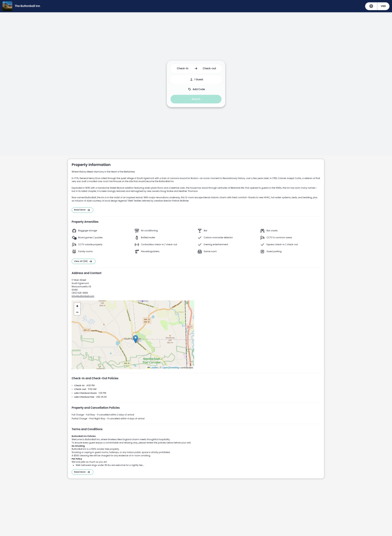
Task: Select the Check-in date field
Action: pos(183,68)
